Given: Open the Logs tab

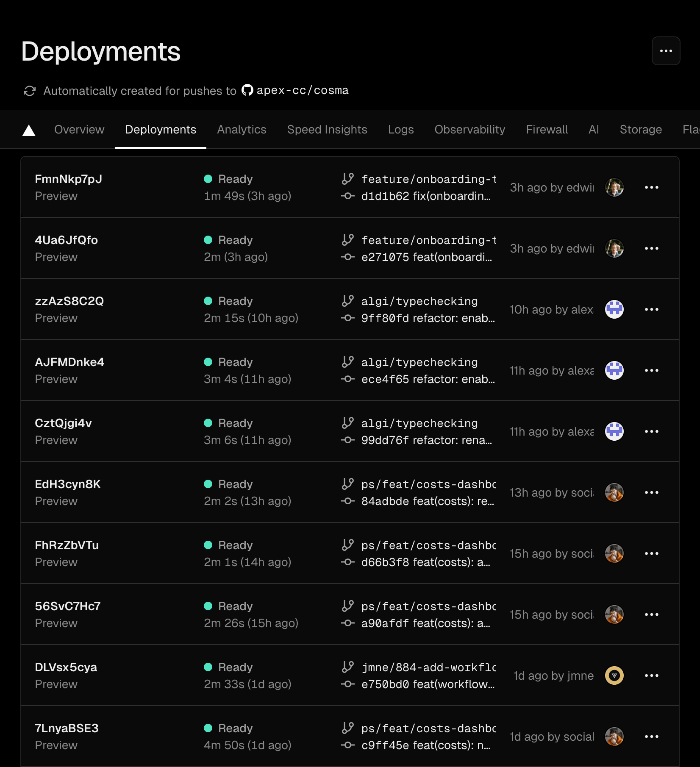Looking at the screenshot, I should click(x=401, y=130).
